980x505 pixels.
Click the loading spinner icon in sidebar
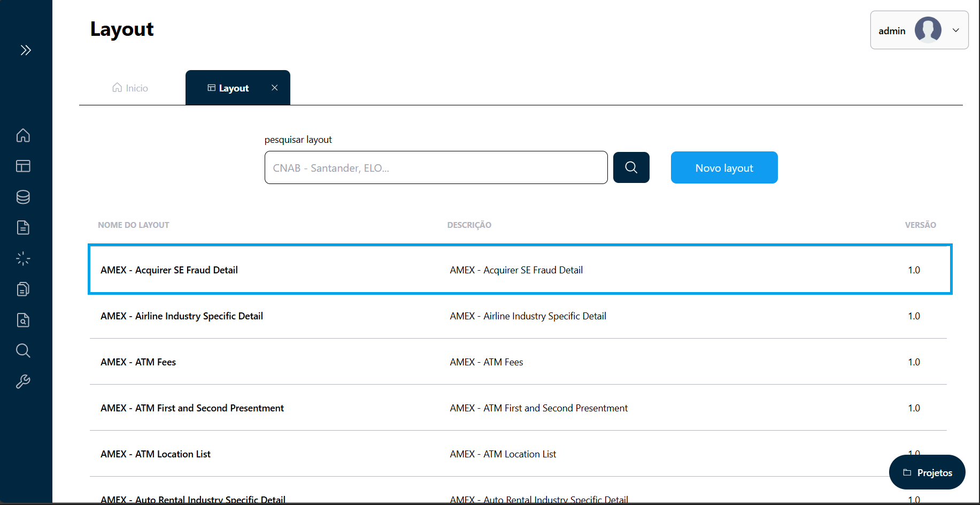click(x=23, y=259)
